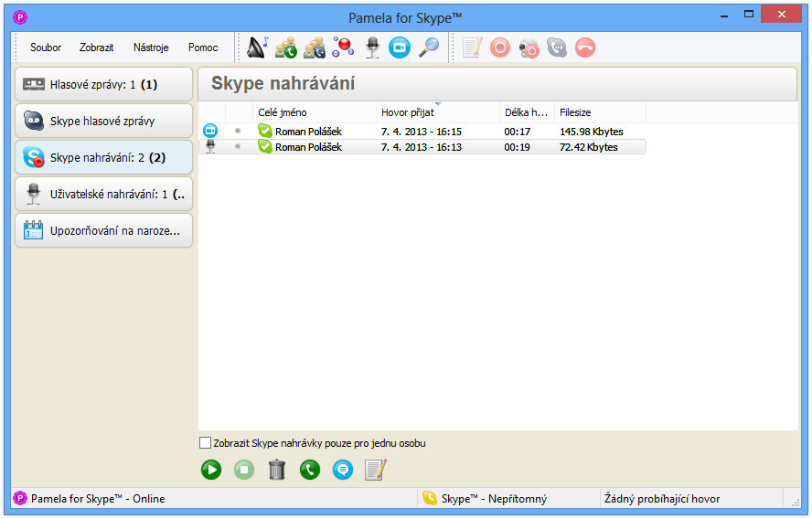
Task: Click Skype Nepřítomný status text
Action: click(x=494, y=499)
